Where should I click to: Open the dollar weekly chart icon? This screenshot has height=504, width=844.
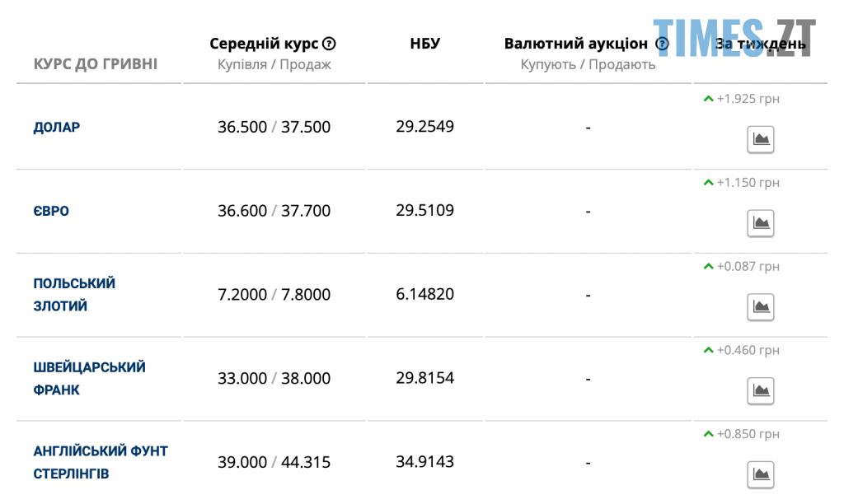click(x=760, y=139)
